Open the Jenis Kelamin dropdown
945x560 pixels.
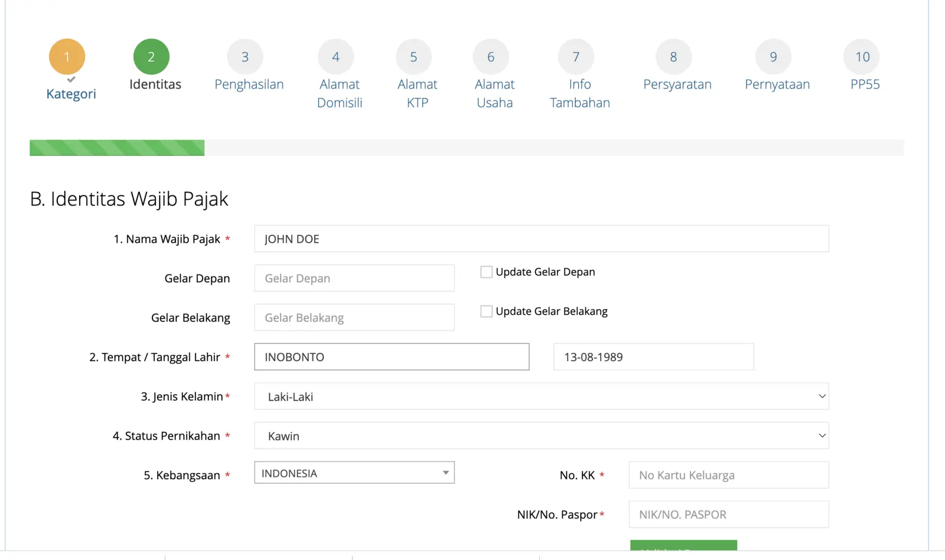pyautogui.click(x=542, y=396)
